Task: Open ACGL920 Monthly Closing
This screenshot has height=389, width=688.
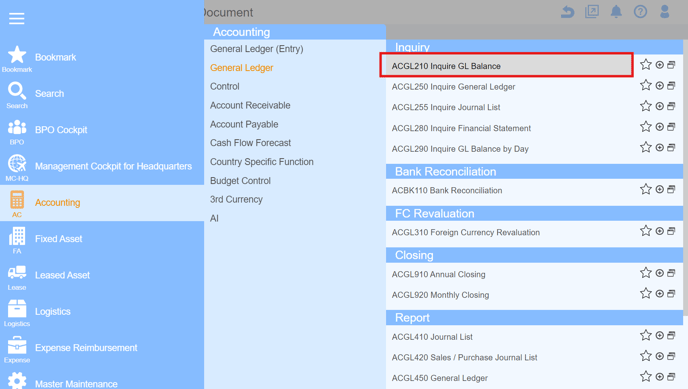Action: (x=440, y=295)
